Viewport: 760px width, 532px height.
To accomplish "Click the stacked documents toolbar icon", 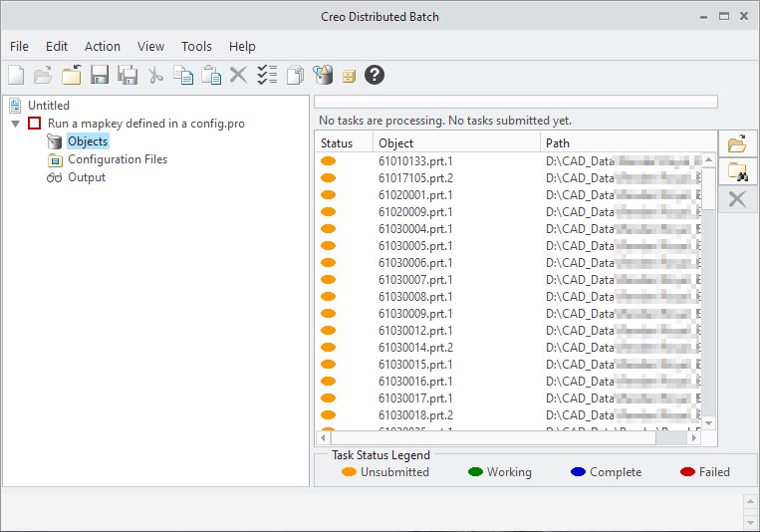I will (x=295, y=75).
